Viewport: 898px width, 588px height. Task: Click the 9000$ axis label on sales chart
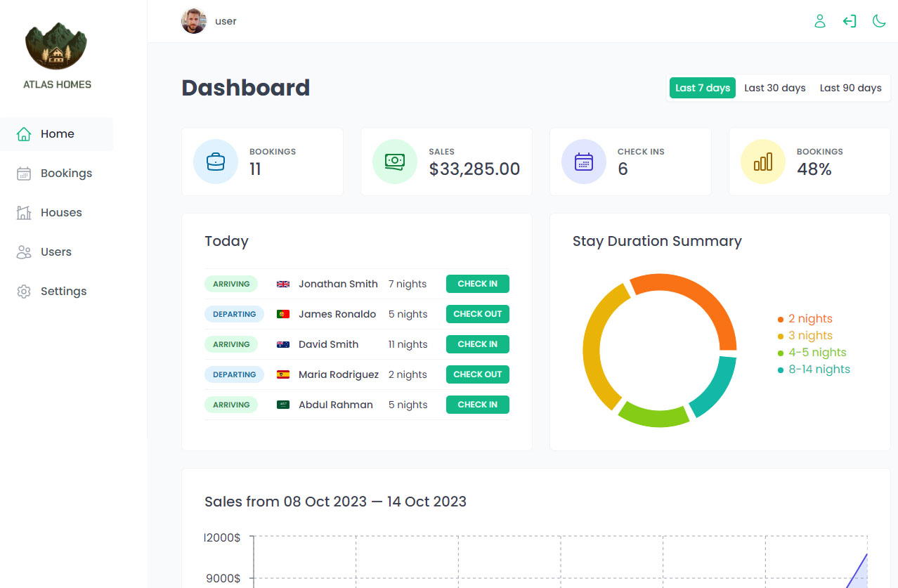(x=223, y=579)
